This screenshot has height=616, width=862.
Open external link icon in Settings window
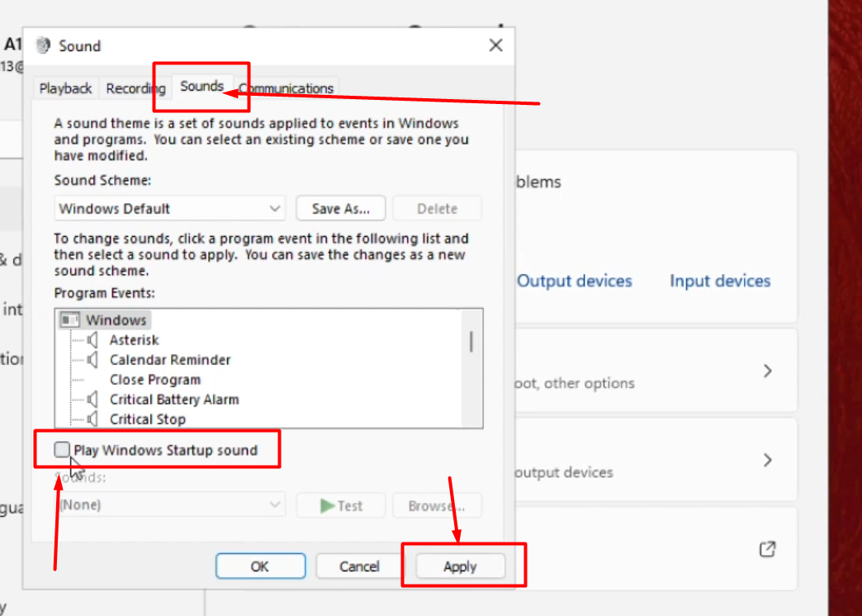767,549
